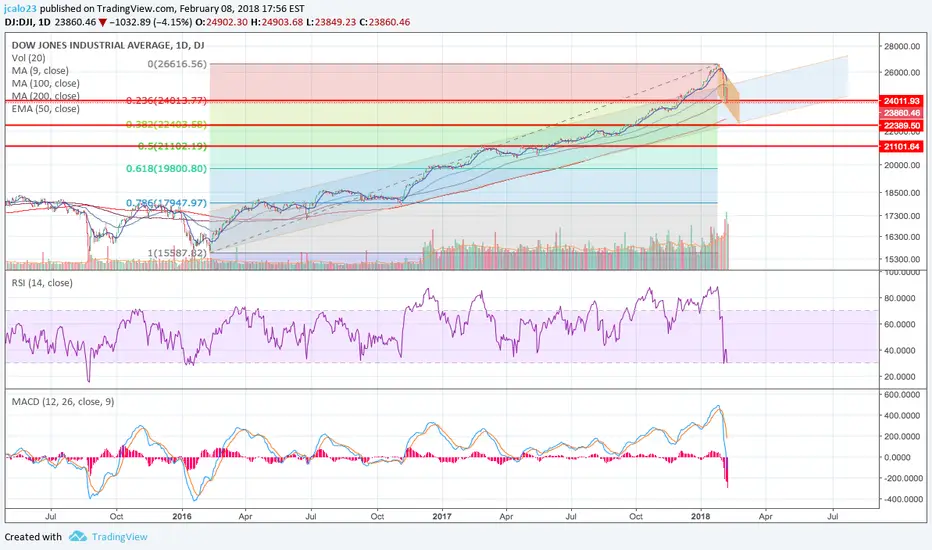This screenshot has width=932, height=550.
Task: Click the 24011.93 red price tag
Action: click(x=902, y=101)
